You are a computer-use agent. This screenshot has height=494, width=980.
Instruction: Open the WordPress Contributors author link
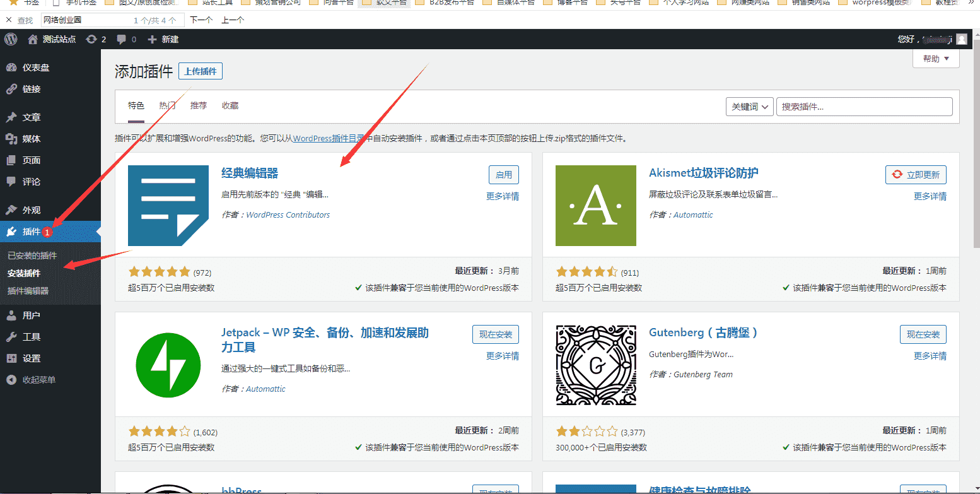288,215
